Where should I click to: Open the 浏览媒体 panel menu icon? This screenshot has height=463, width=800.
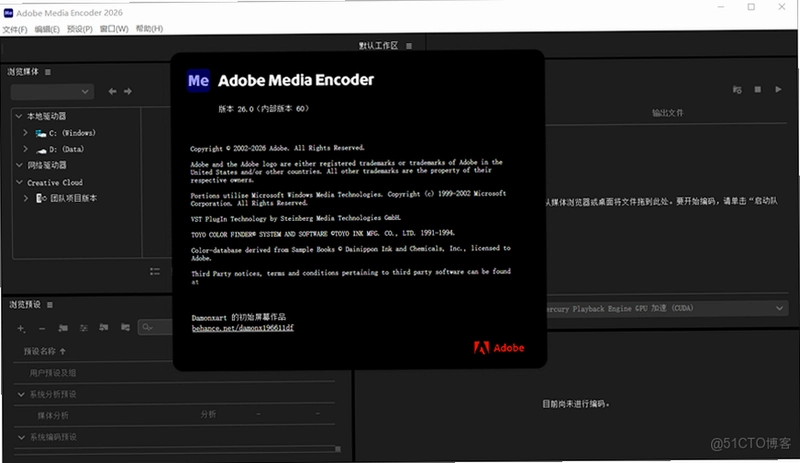48,72
